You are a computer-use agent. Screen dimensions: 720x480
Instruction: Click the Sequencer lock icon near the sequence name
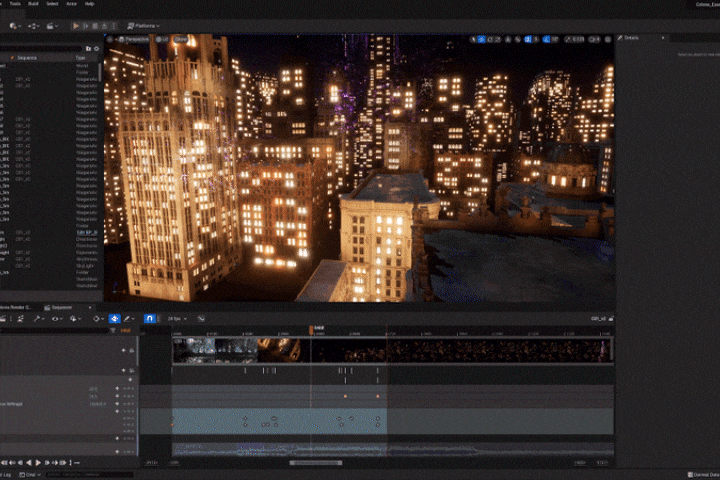click(x=611, y=319)
